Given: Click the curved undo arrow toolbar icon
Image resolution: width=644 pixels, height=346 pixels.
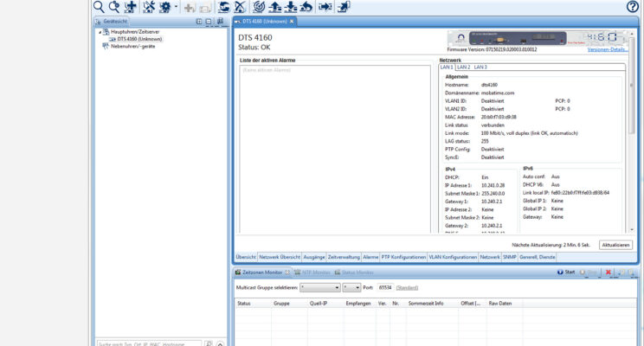Looking at the screenshot, I should (306, 7).
